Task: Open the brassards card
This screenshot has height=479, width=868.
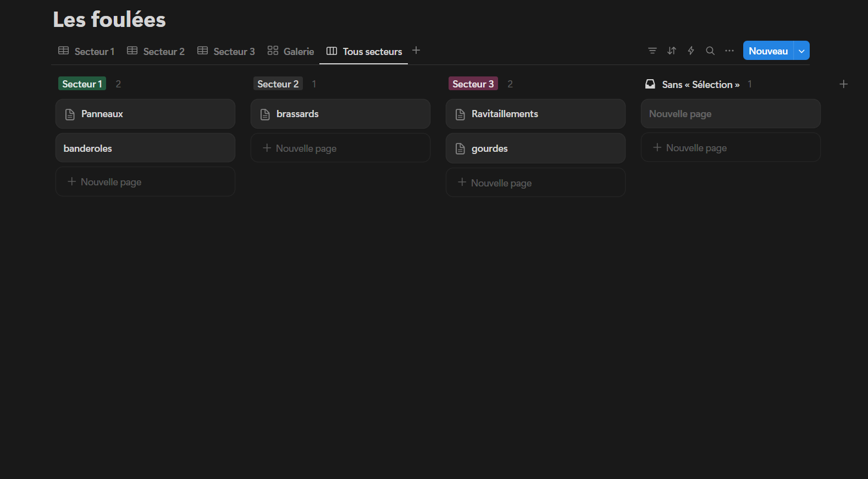Action: [340, 114]
